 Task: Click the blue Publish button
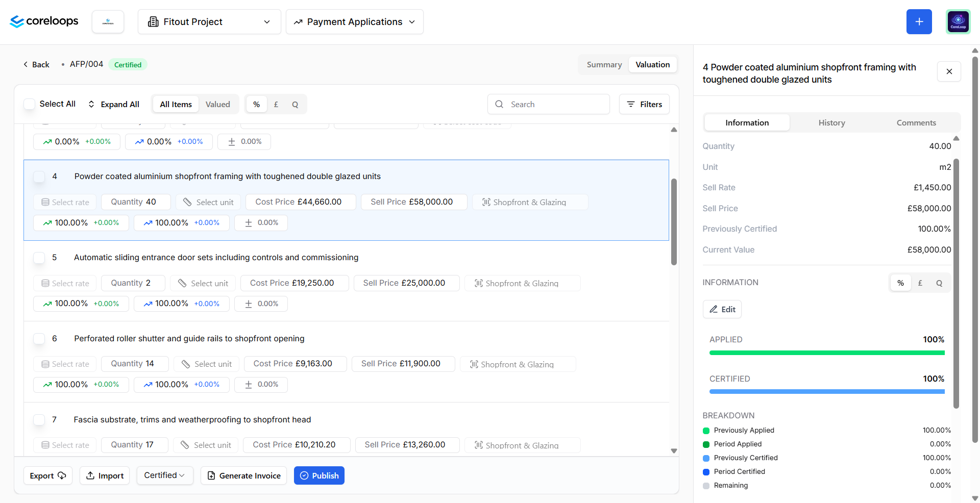319,475
